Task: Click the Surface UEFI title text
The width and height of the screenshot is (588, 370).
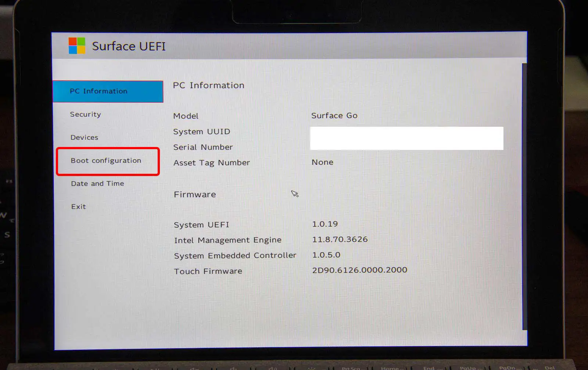Action: pos(129,46)
